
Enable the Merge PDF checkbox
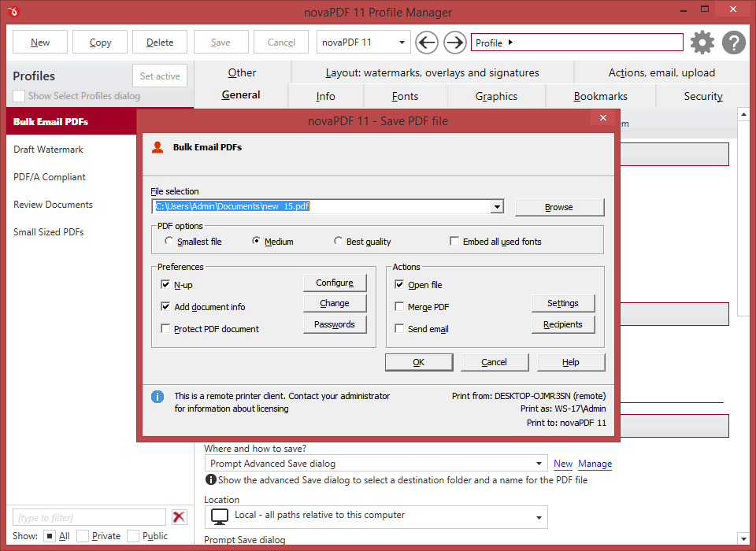click(x=399, y=307)
